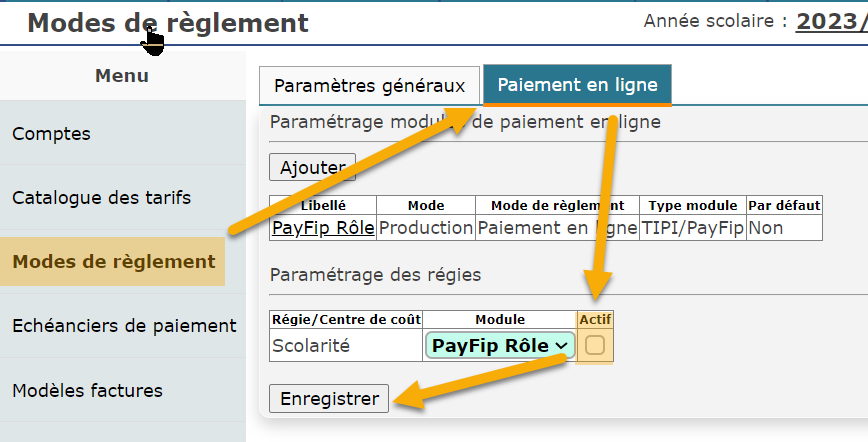
Task: Save settings with the Enregistrer button
Action: [x=329, y=399]
